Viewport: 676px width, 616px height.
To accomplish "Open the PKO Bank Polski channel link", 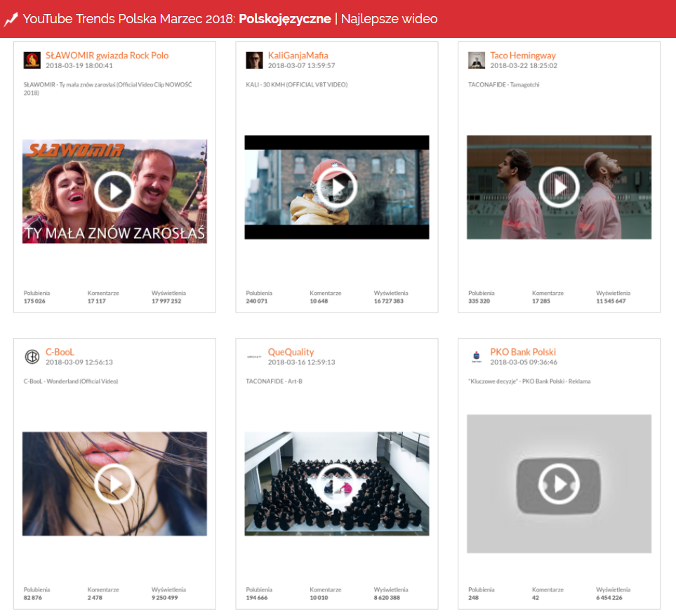I will point(522,352).
